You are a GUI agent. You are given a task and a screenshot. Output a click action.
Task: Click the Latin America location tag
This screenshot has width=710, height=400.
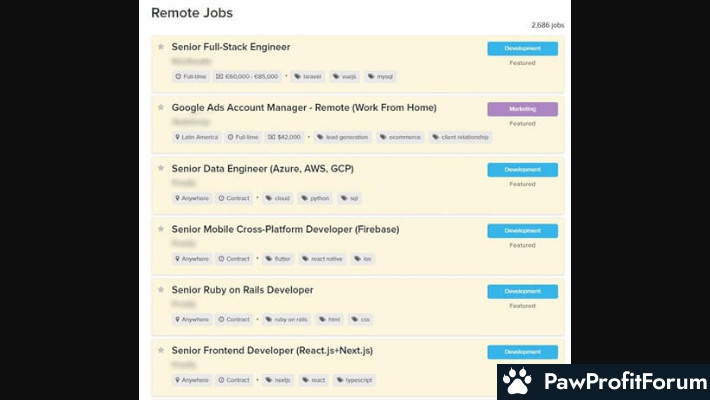pos(197,137)
